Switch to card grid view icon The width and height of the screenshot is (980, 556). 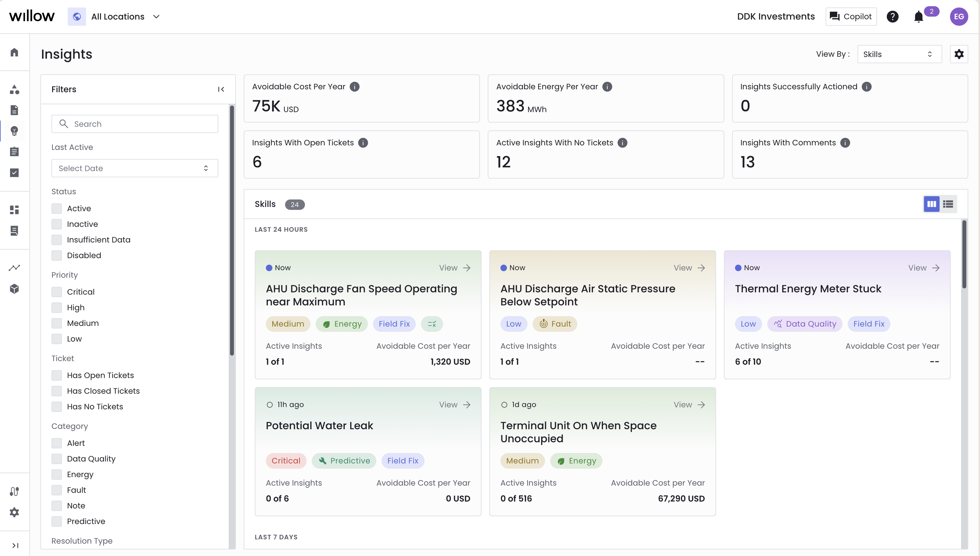[x=931, y=204]
